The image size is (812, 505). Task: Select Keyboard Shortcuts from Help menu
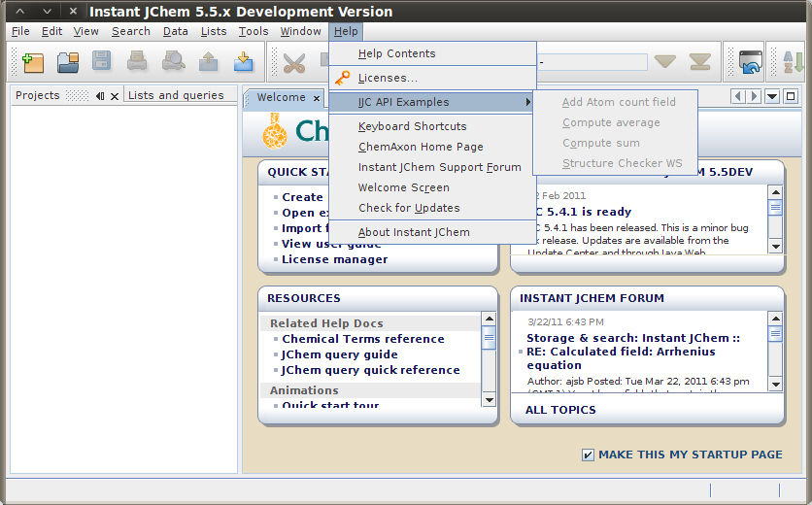pyautogui.click(x=412, y=126)
